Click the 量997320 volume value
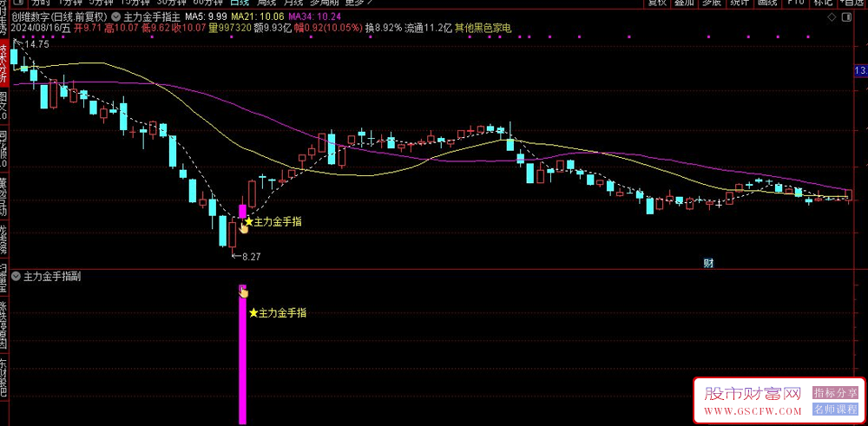Image resolution: width=868 pixels, height=426 pixels. [x=229, y=28]
